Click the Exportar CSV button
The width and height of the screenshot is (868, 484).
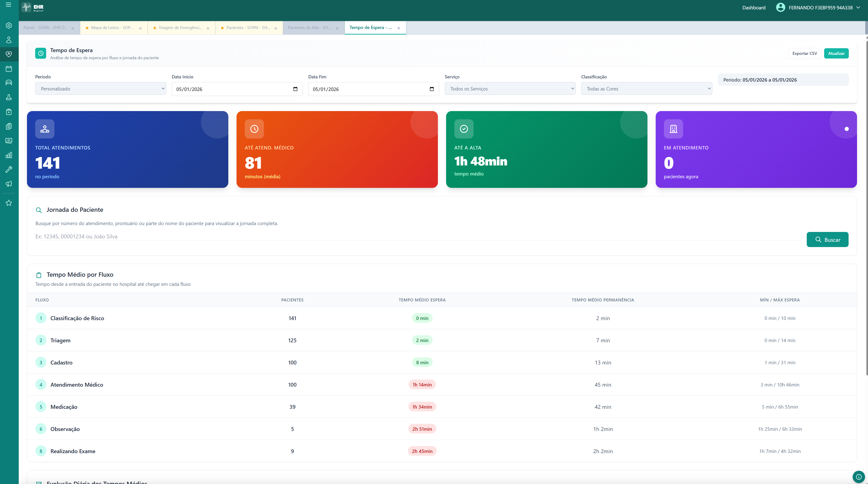point(804,53)
